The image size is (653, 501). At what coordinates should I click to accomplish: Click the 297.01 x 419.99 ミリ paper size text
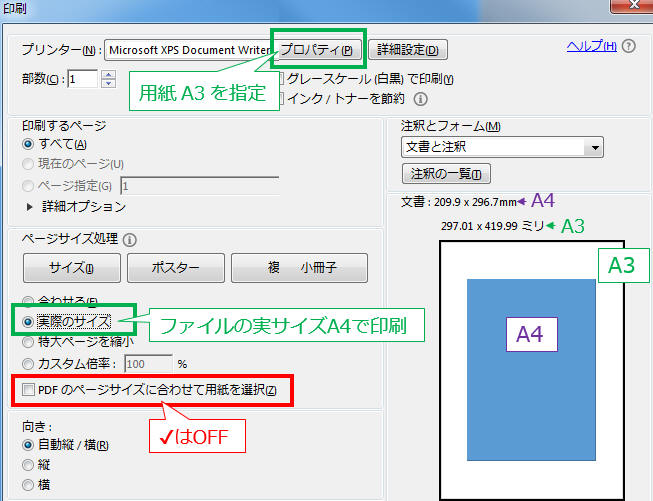click(493, 226)
